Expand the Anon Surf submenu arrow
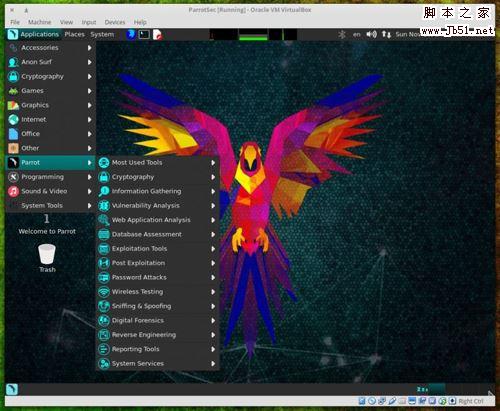 tap(89, 62)
